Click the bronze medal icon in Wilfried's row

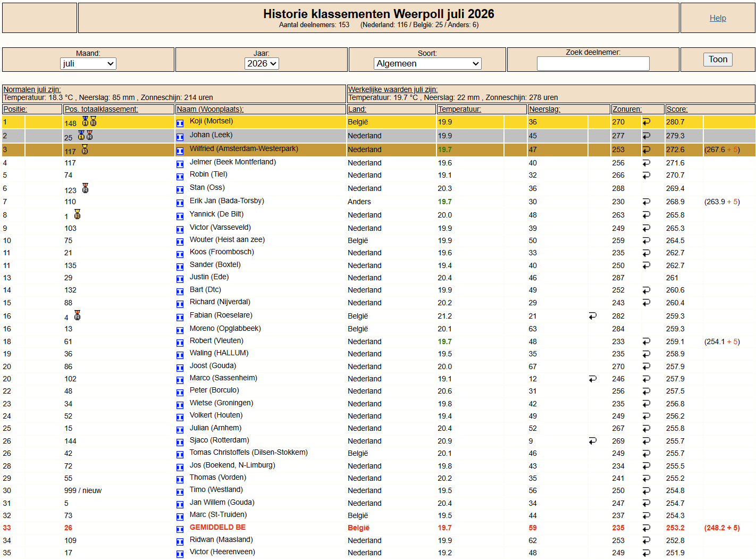point(85,149)
